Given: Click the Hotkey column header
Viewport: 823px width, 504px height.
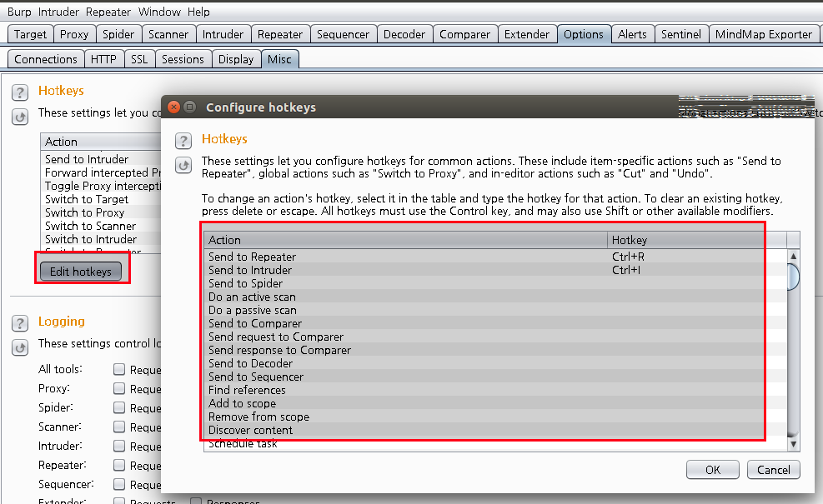Looking at the screenshot, I should click(696, 240).
